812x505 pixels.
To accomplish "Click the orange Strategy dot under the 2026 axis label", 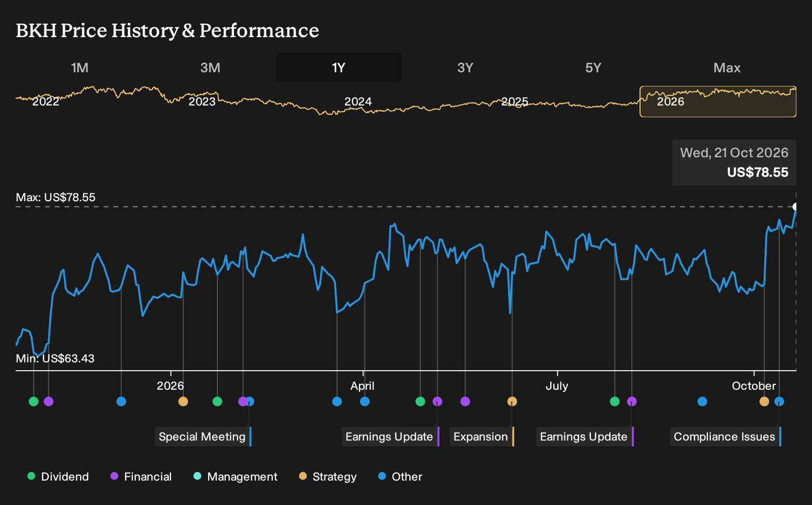I will point(183,401).
